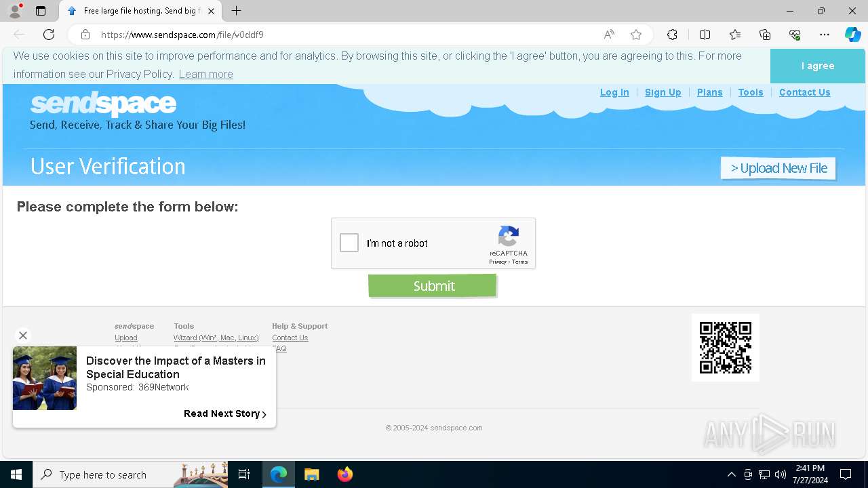Open the volume speaker tray icon
Screen dimensions: 868x488
pyautogui.click(x=781, y=474)
